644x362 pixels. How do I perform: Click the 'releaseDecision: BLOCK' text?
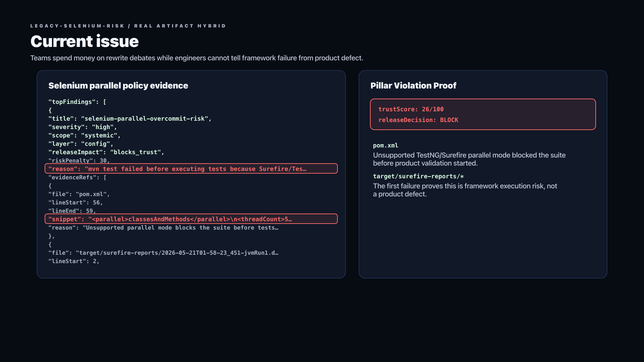coord(418,120)
